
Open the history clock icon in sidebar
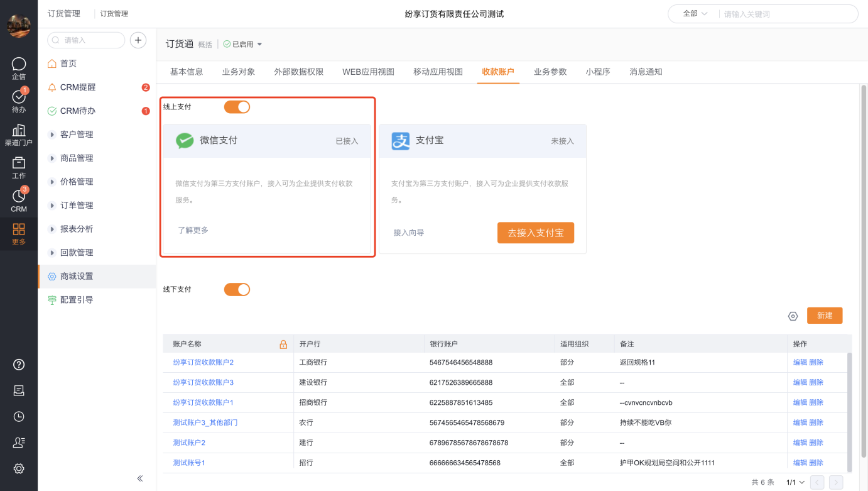(19, 416)
